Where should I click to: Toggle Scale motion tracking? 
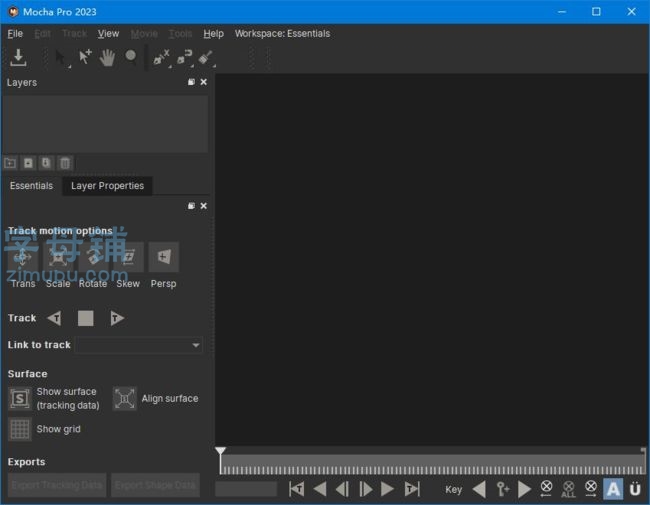coord(58,257)
